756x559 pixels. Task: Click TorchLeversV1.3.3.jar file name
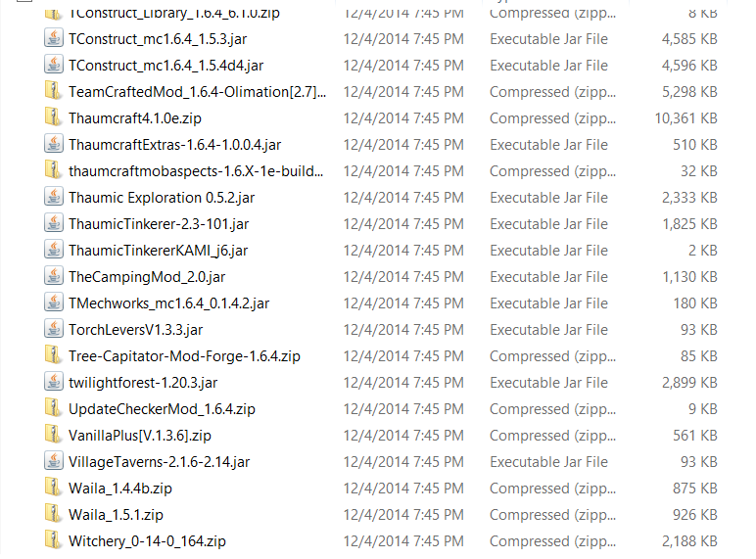tap(135, 330)
